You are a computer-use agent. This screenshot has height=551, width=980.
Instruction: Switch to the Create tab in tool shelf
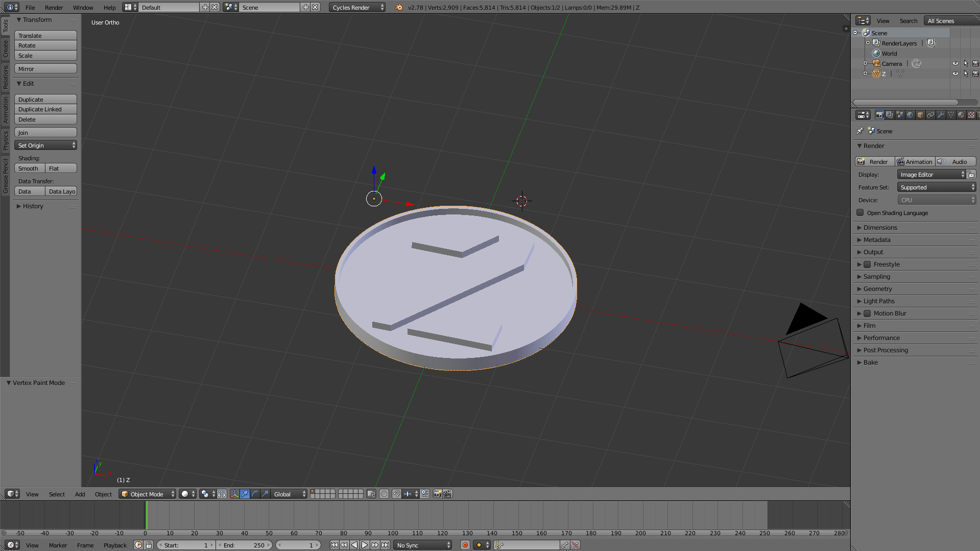[6, 49]
